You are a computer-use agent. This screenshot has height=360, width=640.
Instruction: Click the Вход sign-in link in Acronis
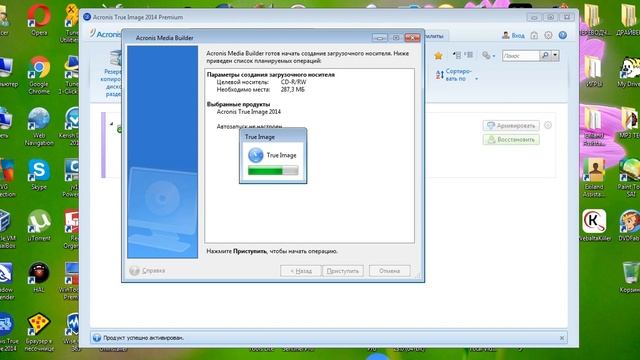pyautogui.click(x=513, y=36)
